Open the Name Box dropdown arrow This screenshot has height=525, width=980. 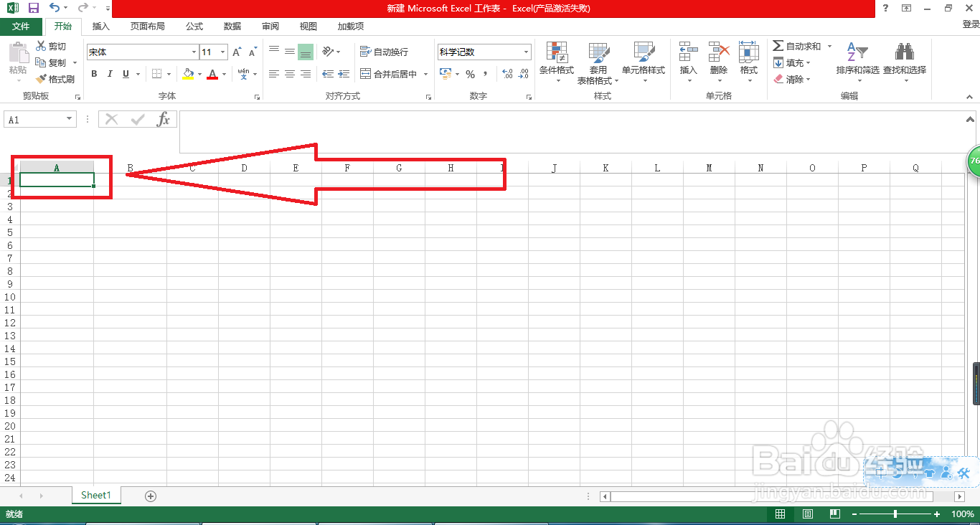point(70,120)
